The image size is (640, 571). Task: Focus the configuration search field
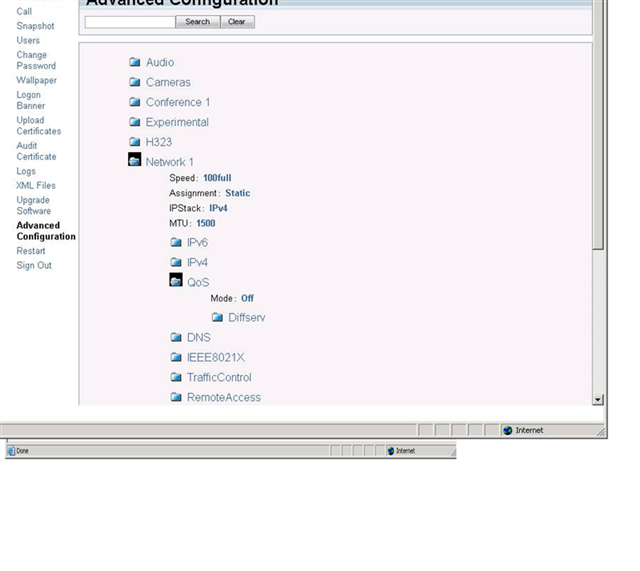coord(130,22)
